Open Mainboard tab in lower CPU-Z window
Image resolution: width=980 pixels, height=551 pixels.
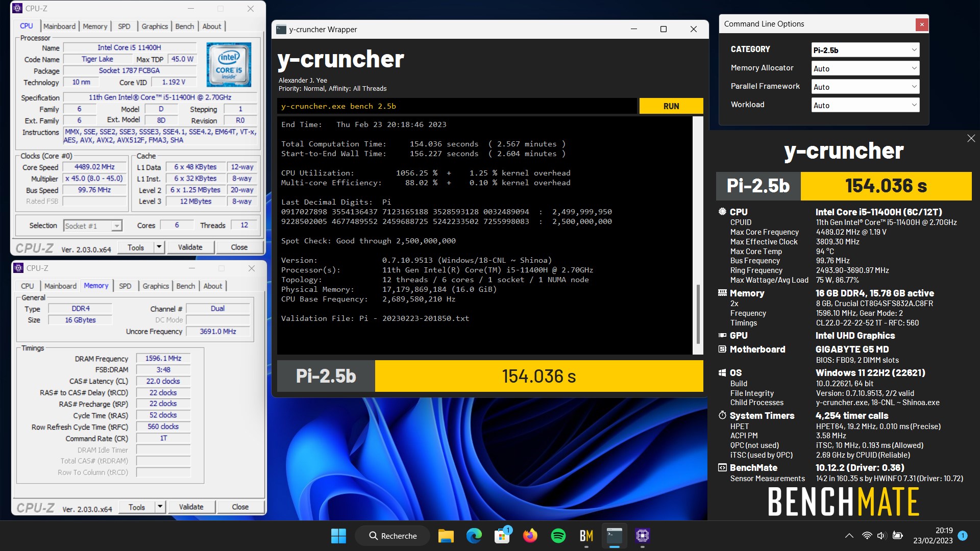60,286
